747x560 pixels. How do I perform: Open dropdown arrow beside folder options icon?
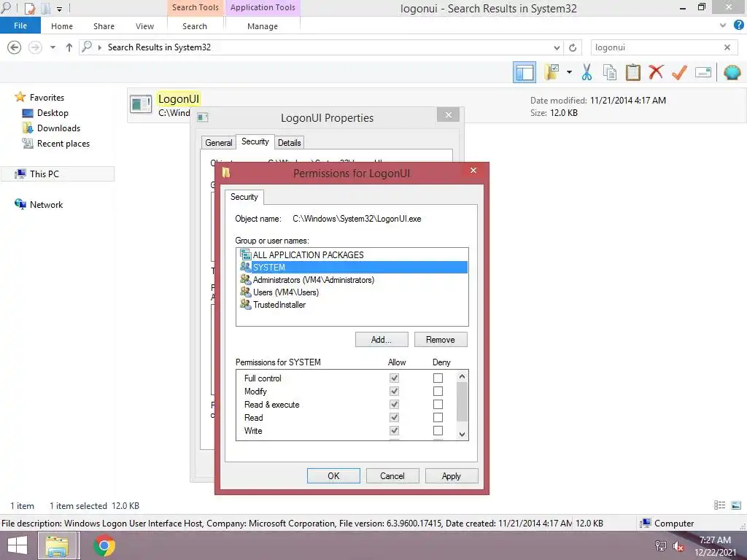click(x=569, y=72)
